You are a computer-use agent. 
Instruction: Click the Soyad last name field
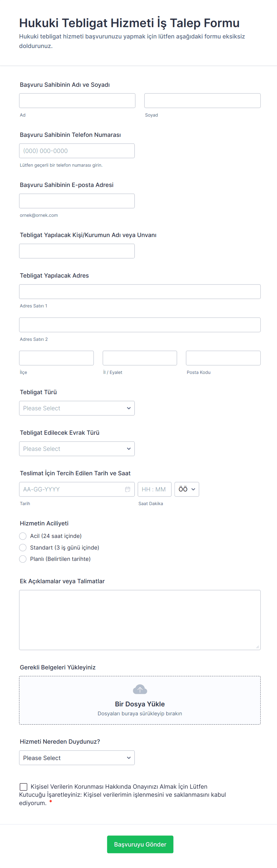point(202,101)
